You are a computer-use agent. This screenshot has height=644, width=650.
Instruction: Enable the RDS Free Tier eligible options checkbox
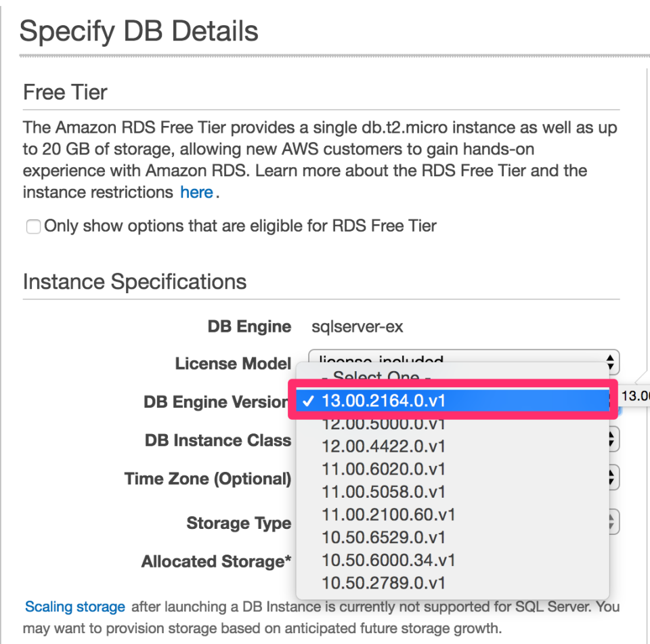pos(33,226)
